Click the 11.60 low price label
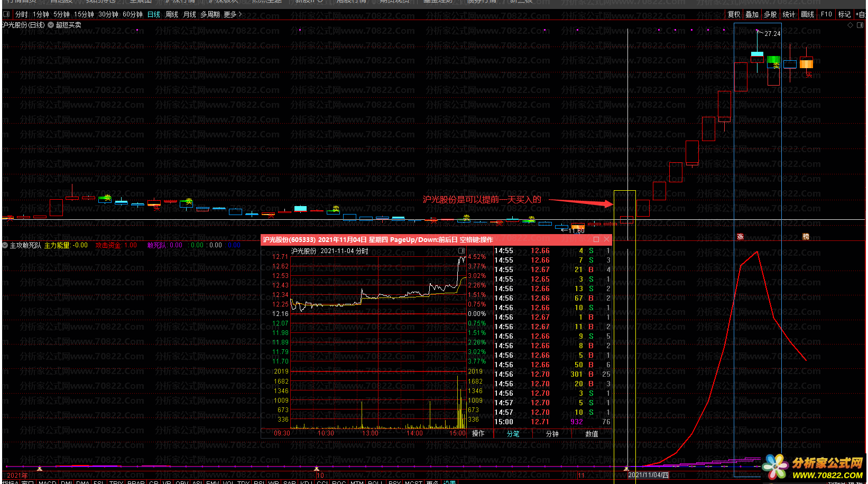The width and height of the screenshot is (868, 484). pos(577,230)
